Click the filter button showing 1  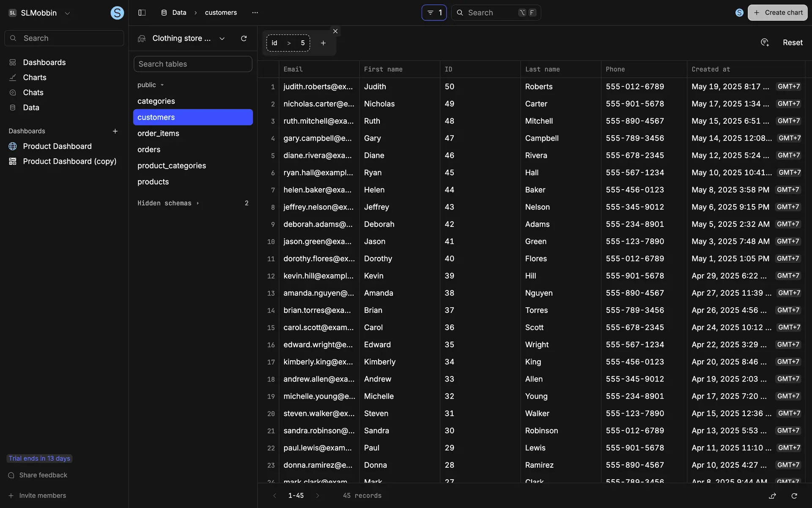click(434, 13)
